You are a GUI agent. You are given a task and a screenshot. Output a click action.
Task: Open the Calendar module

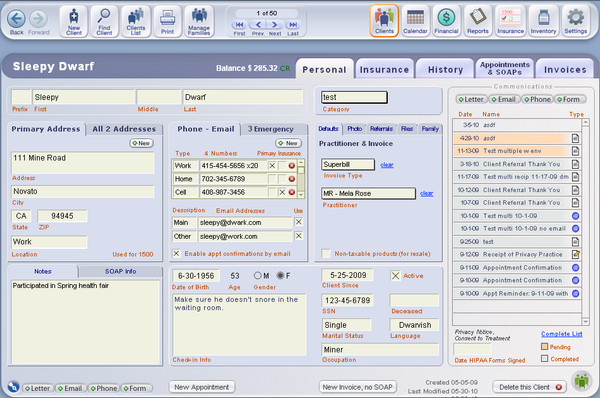coord(415,21)
